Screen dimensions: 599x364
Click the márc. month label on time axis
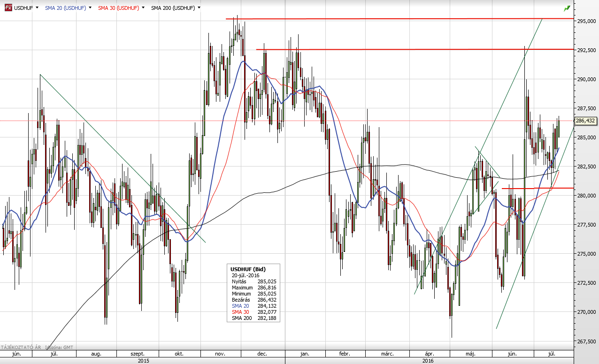(x=387, y=354)
